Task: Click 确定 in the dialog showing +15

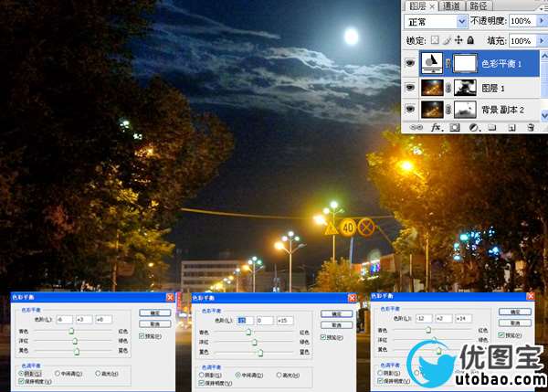Action: [336, 314]
